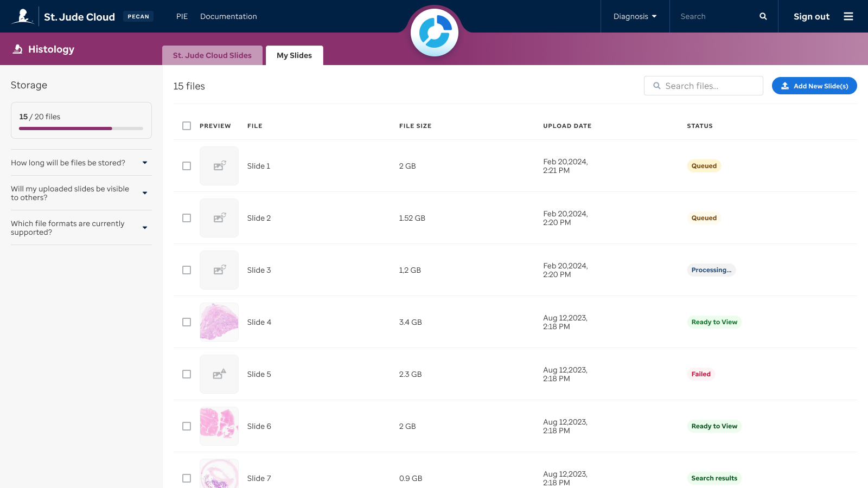This screenshot has height=488, width=868.
Task: Open the Diagnosis dropdown
Action: pyautogui.click(x=635, y=16)
